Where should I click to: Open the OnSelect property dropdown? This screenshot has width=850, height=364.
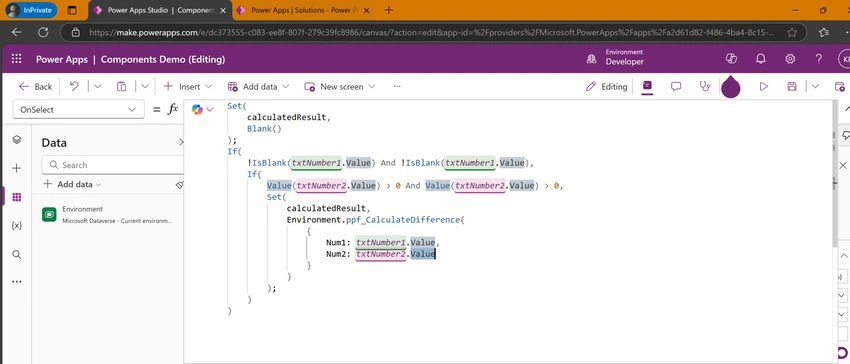(79, 109)
